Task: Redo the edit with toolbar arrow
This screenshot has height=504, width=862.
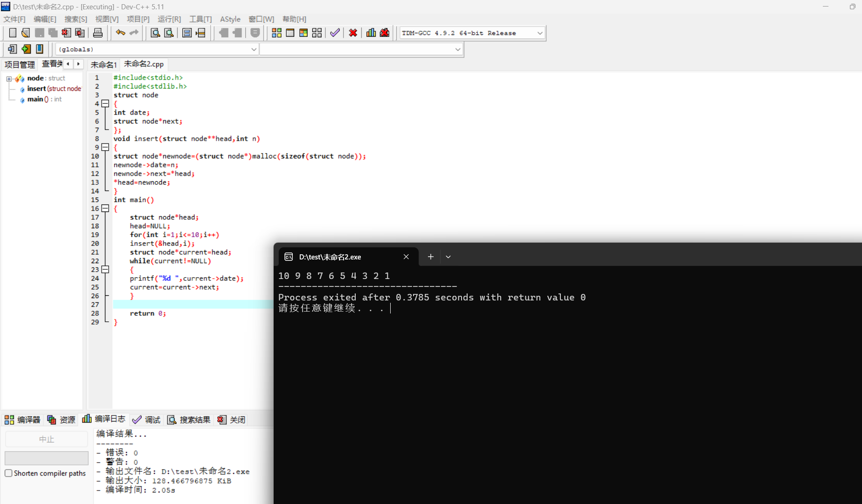Action: pos(134,33)
